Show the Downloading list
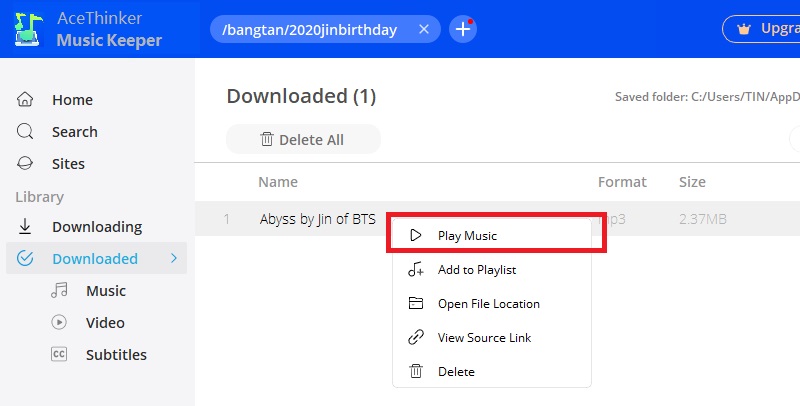The height and width of the screenshot is (406, 800). (96, 227)
